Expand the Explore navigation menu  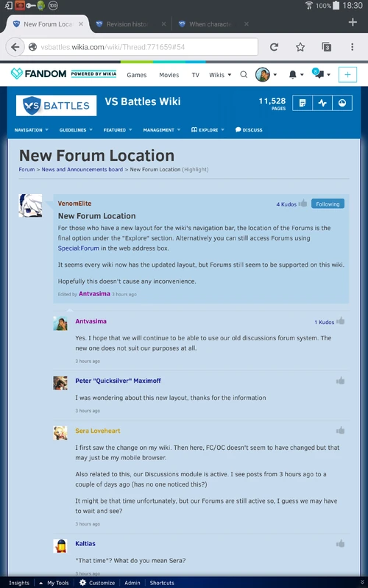[x=208, y=130]
